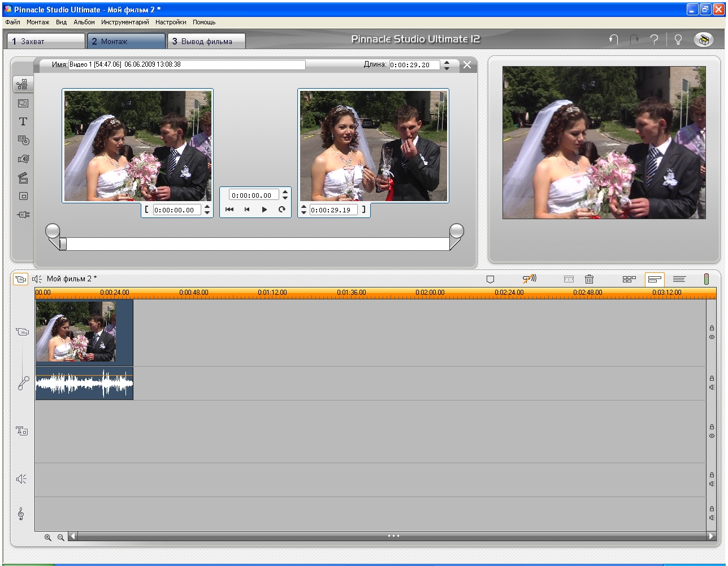Click the video track camera header icon

point(22,332)
